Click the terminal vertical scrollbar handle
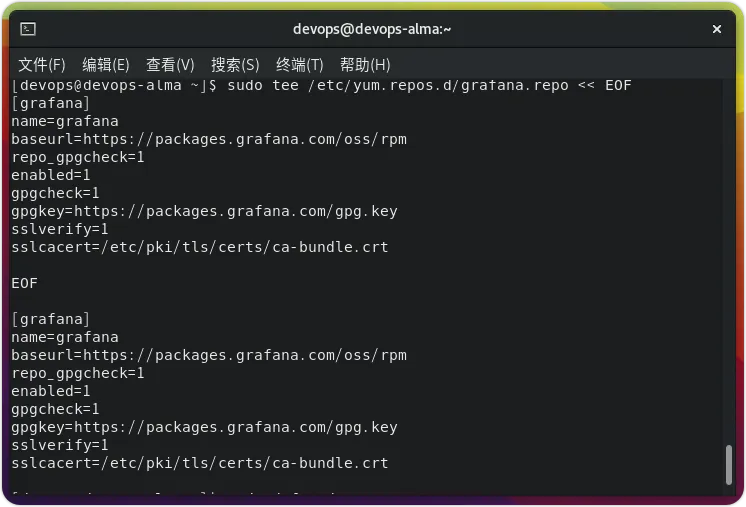The width and height of the screenshot is (746, 507). coord(728,465)
